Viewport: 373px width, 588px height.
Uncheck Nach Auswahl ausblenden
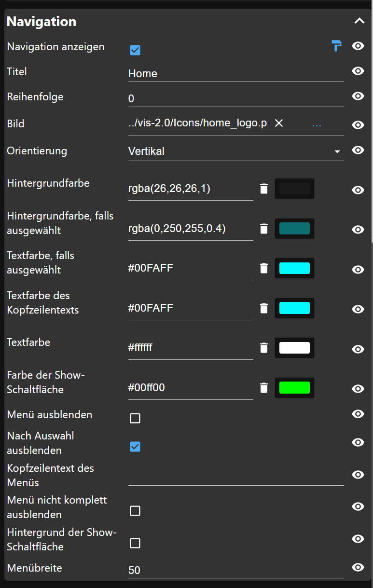[x=135, y=447]
